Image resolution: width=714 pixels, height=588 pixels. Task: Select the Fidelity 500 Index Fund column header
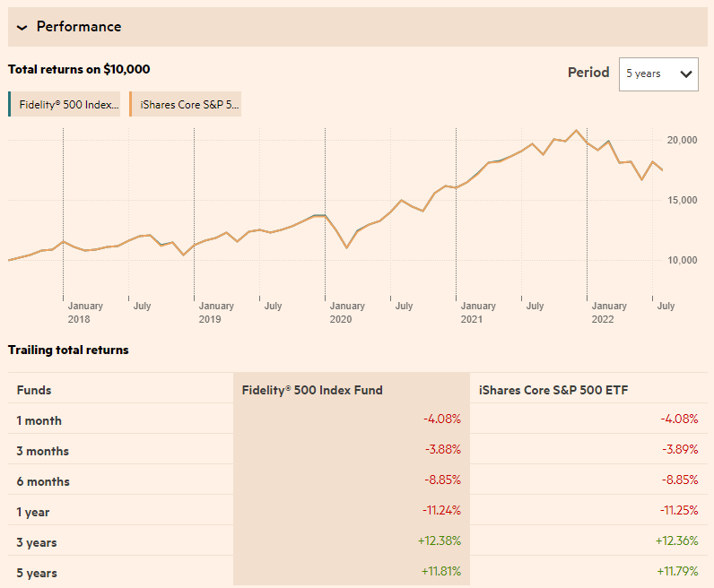(312, 390)
